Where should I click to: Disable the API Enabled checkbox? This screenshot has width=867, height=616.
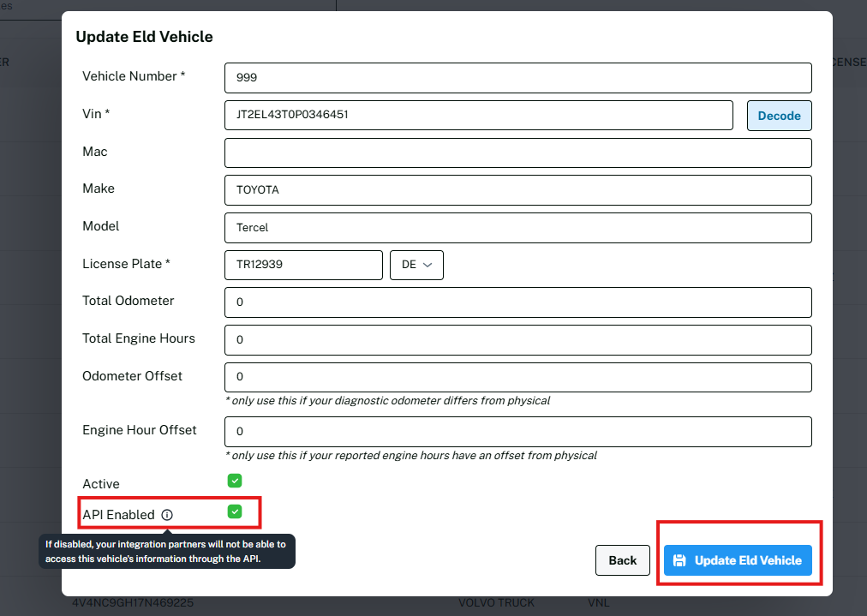point(235,511)
